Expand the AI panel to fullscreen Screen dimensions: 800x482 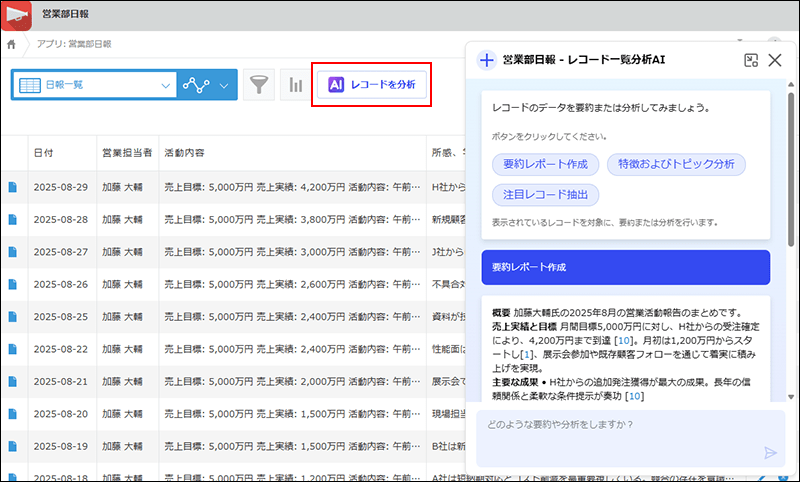(751, 61)
